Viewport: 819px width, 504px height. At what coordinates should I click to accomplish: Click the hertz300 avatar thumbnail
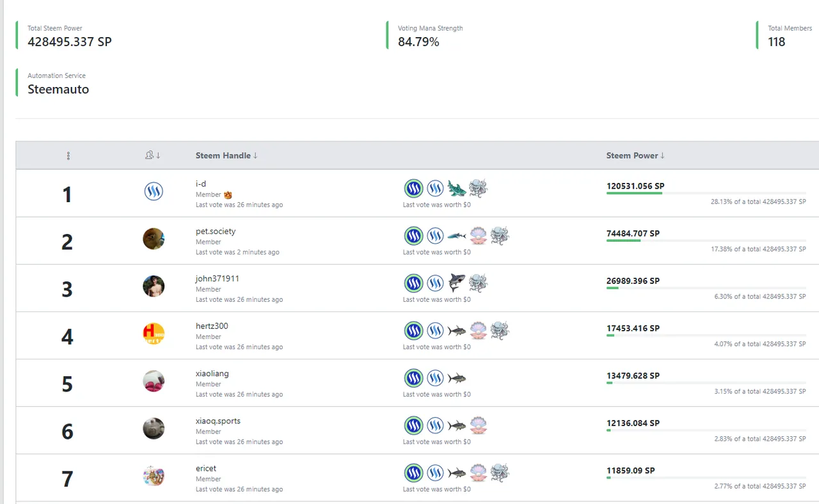[154, 334]
